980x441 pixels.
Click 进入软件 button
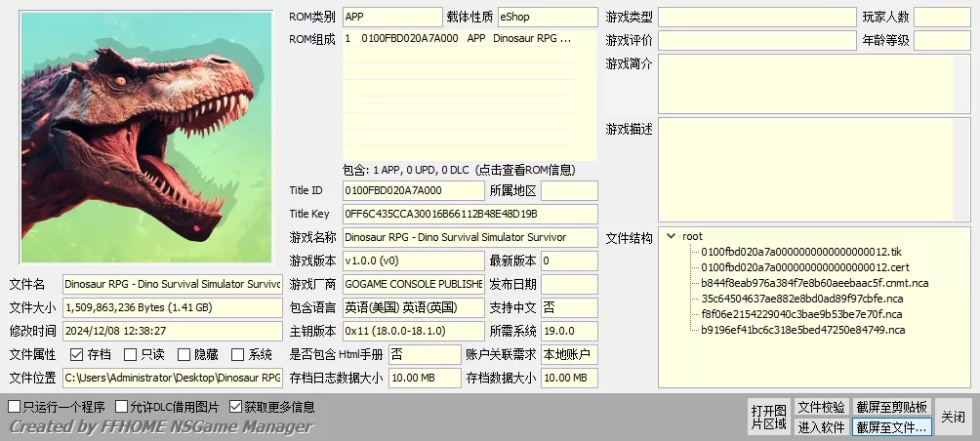tap(821, 426)
